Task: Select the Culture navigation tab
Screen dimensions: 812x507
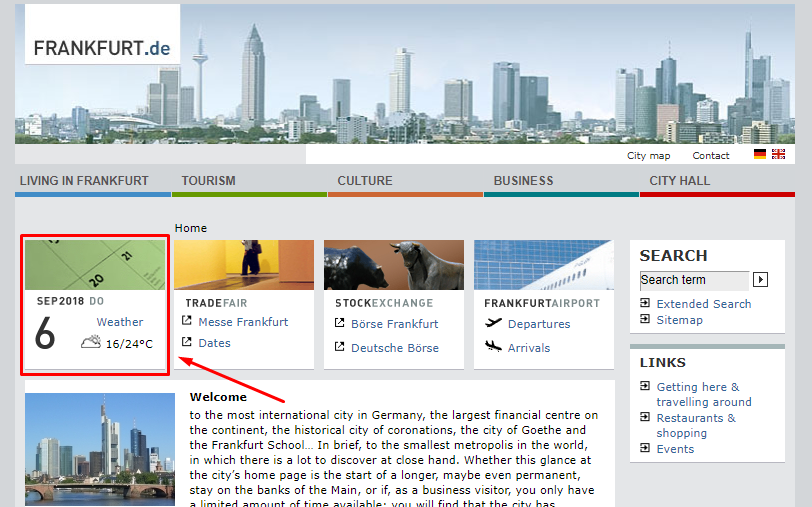Action: pos(365,181)
